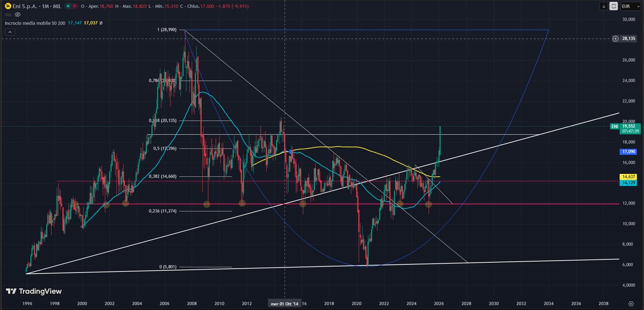Click the 4,000 price axis label
The height and width of the screenshot is (310, 644).
coord(628,284)
